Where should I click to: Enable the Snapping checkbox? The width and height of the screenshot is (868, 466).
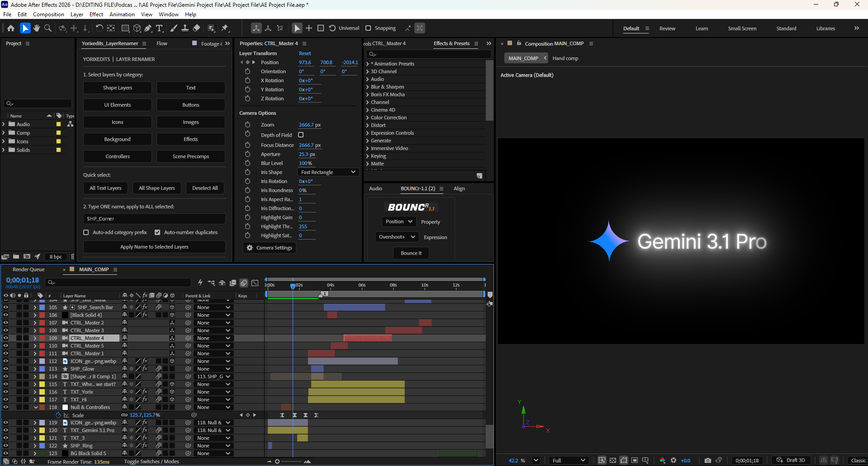368,28
